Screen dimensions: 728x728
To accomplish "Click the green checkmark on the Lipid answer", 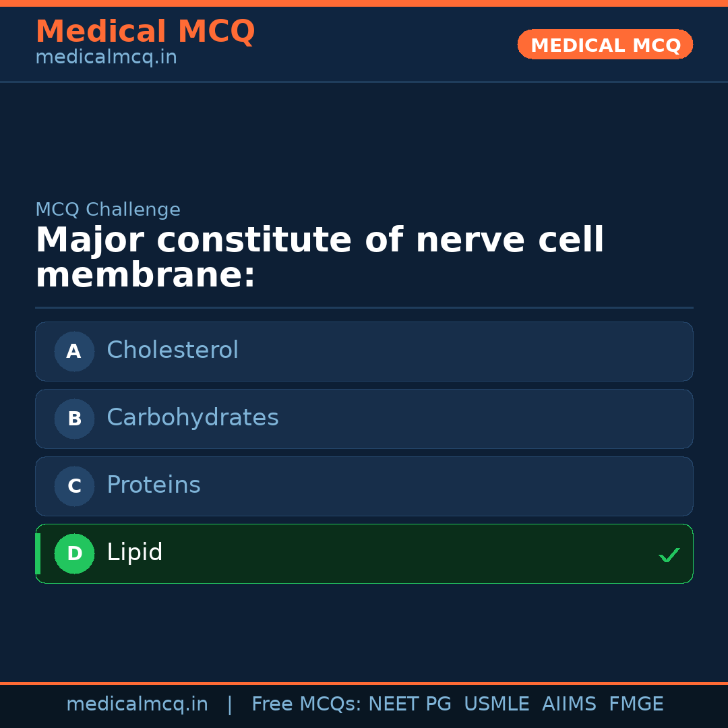I will point(670,555).
